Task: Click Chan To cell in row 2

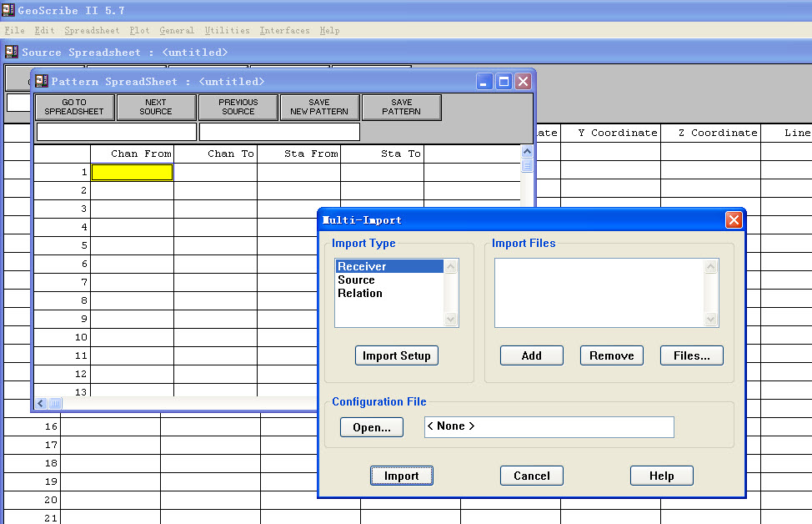Action: (x=215, y=190)
